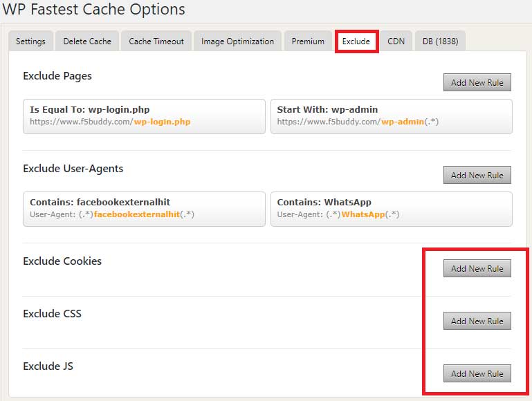Click the highlighted Exclude tab
Screen dimensions: 532x401
(356, 41)
